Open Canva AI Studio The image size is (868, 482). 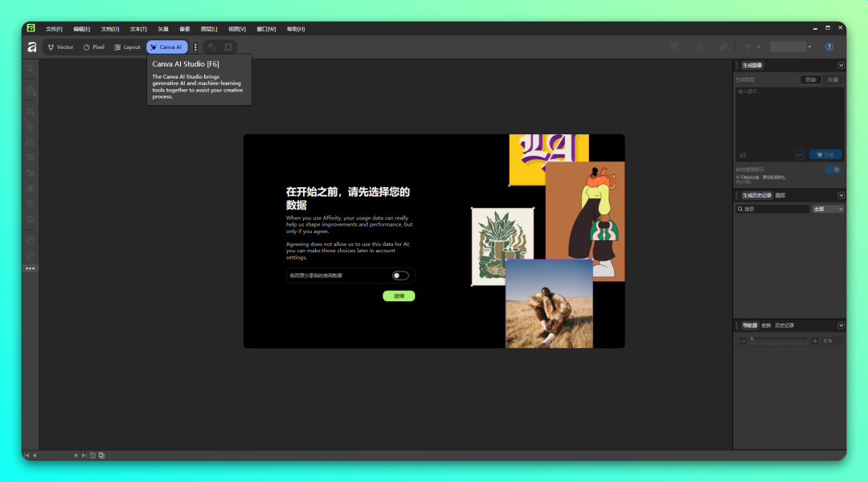(x=166, y=47)
